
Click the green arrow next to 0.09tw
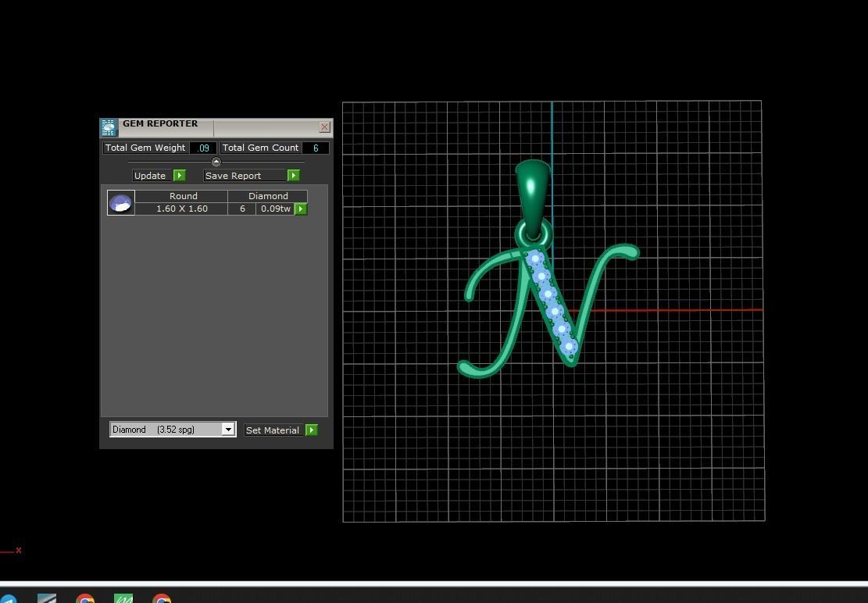tap(301, 209)
